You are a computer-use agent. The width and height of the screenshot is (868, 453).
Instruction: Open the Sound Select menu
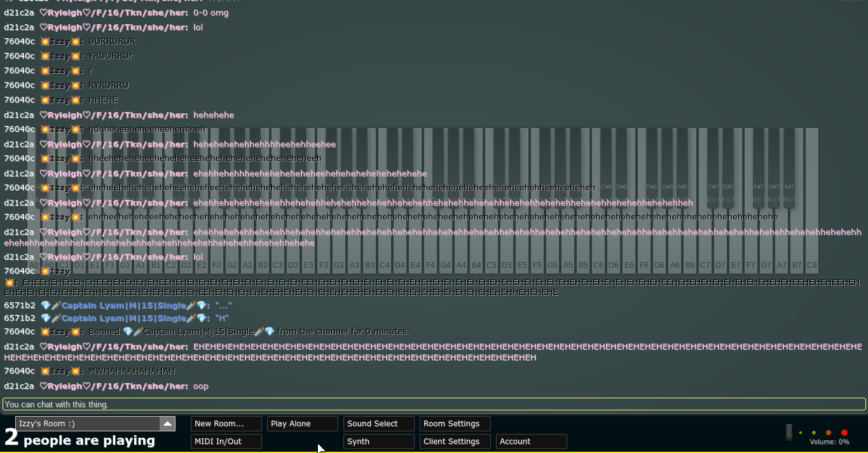tap(378, 424)
